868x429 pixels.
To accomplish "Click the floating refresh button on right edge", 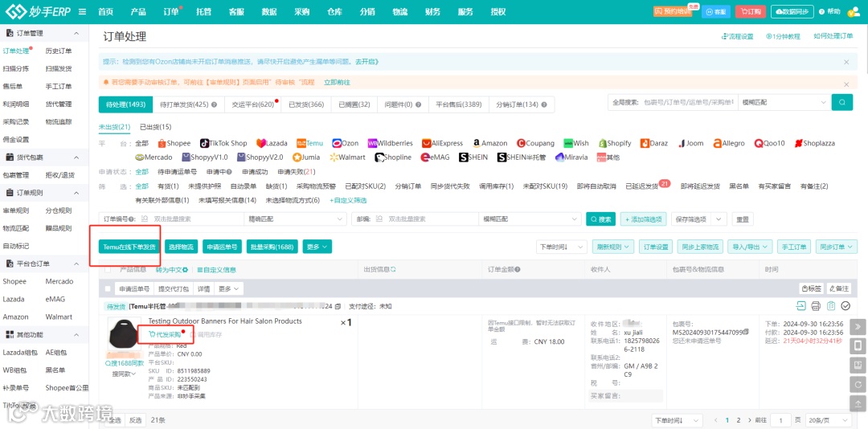I will 858,384.
